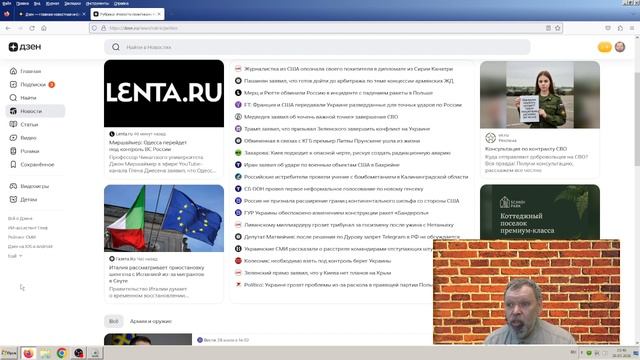
Task: Toggle reader view icon in address bar
Action: pyautogui.click(x=548, y=28)
